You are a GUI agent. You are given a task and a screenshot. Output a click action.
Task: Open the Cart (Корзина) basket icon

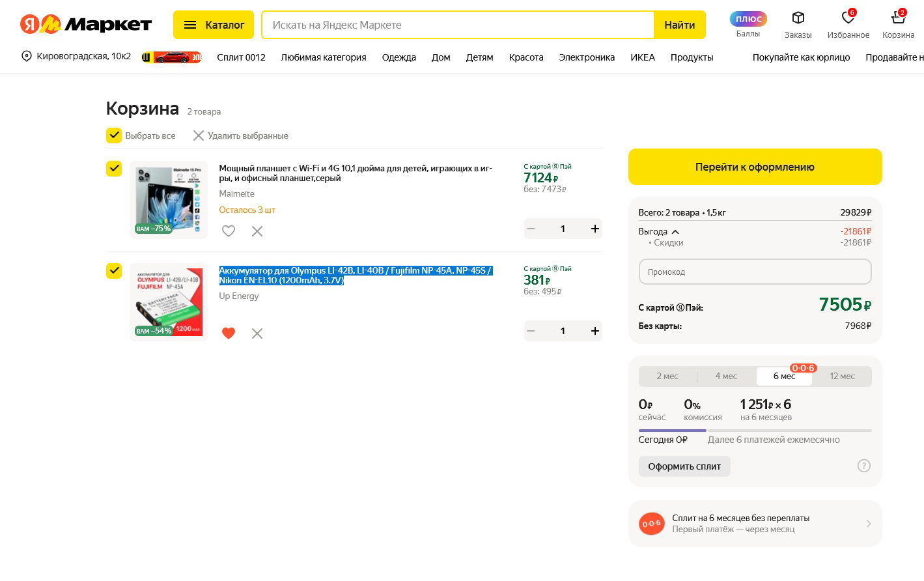tap(898, 18)
